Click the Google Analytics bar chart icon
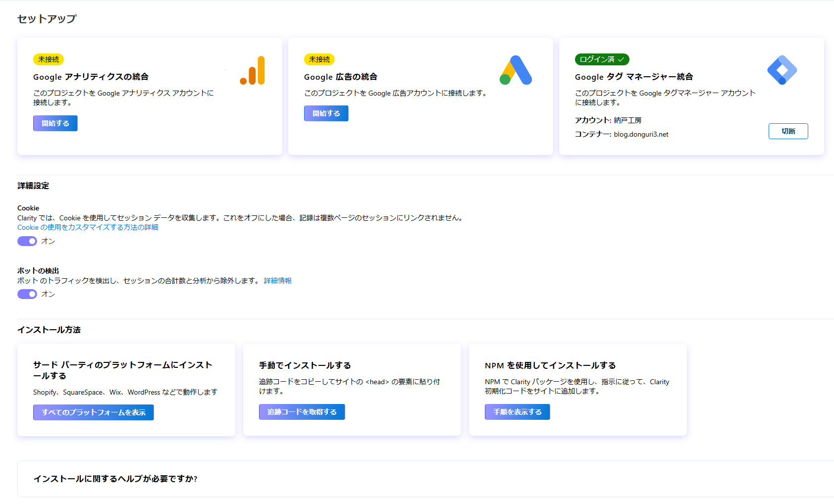834x504 pixels. click(253, 70)
